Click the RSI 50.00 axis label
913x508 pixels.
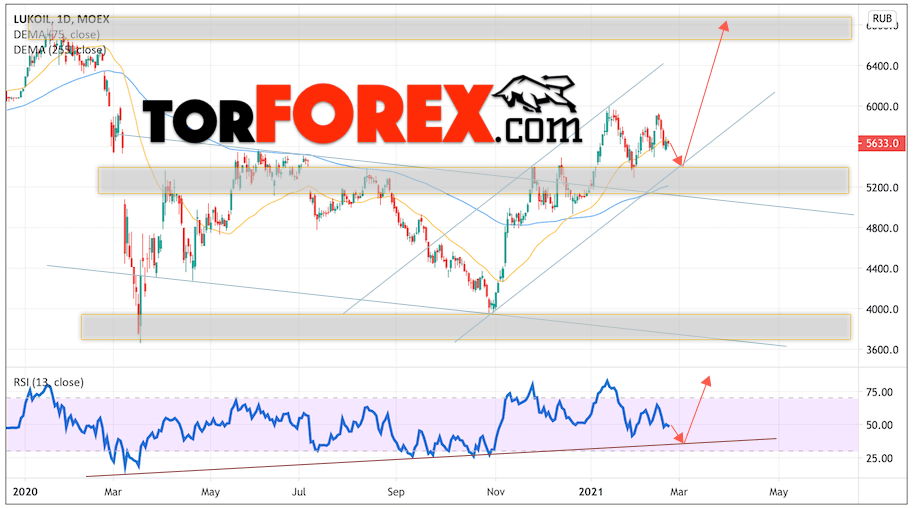pyautogui.click(x=879, y=425)
